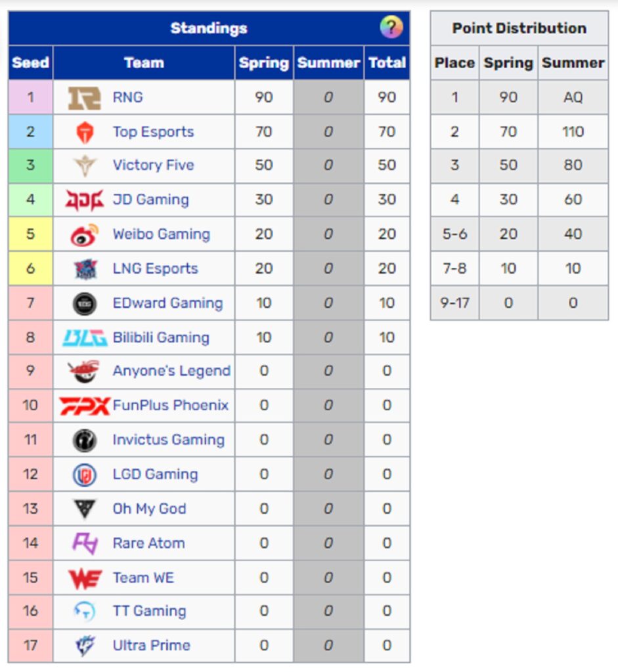
Task: Select the Oh My God team link
Action: [x=149, y=509]
